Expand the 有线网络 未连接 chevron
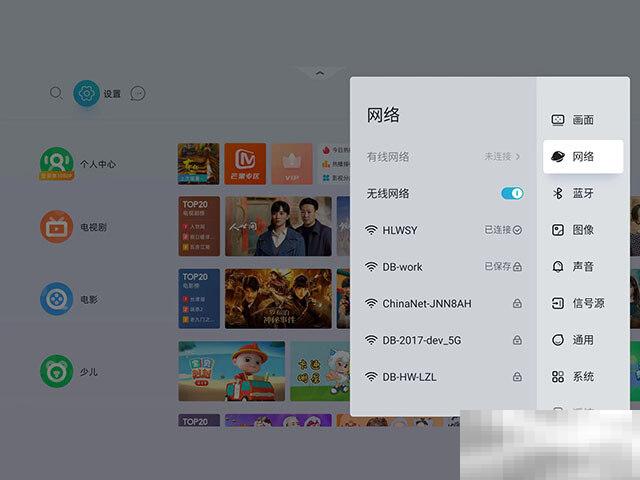 518,156
